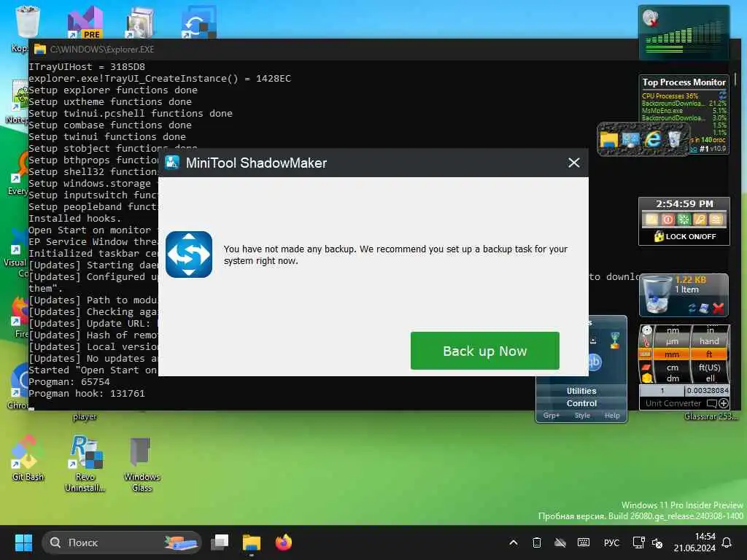
Task: Click the large blue ShadowMaker sync logo
Action: coord(189,254)
